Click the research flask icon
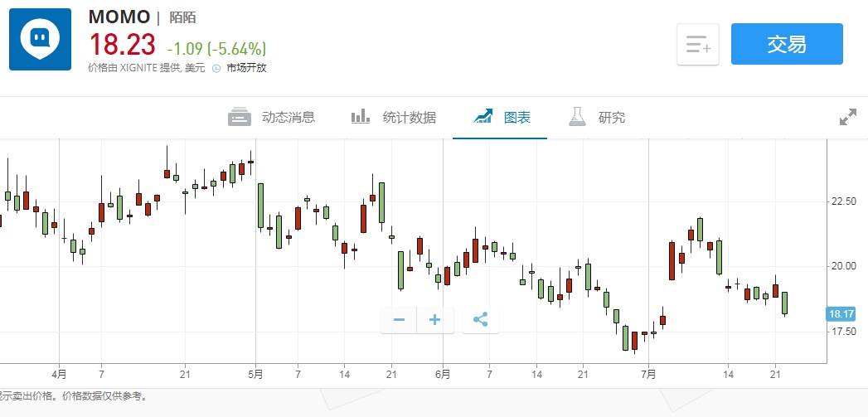Screen dimensions: 868x417 coord(577,117)
